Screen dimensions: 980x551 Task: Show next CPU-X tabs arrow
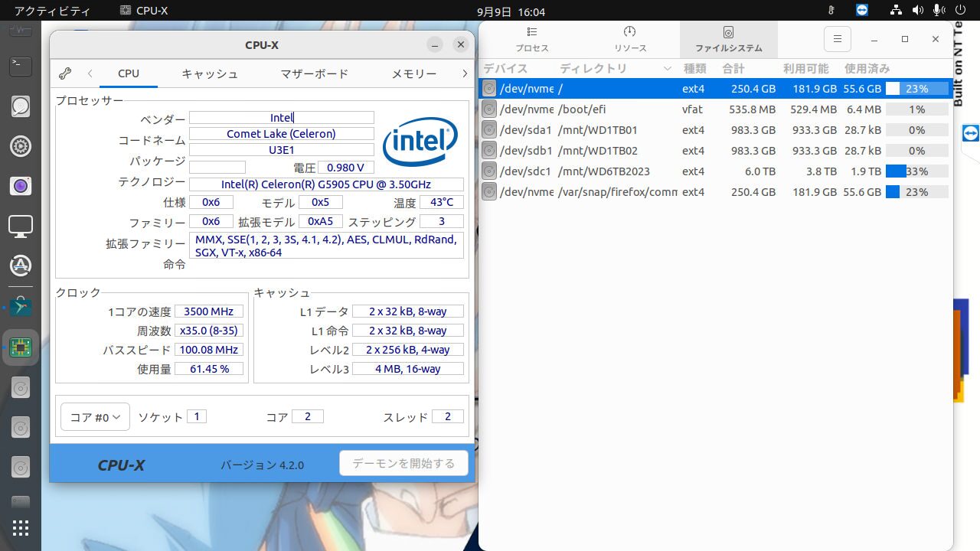tap(465, 73)
